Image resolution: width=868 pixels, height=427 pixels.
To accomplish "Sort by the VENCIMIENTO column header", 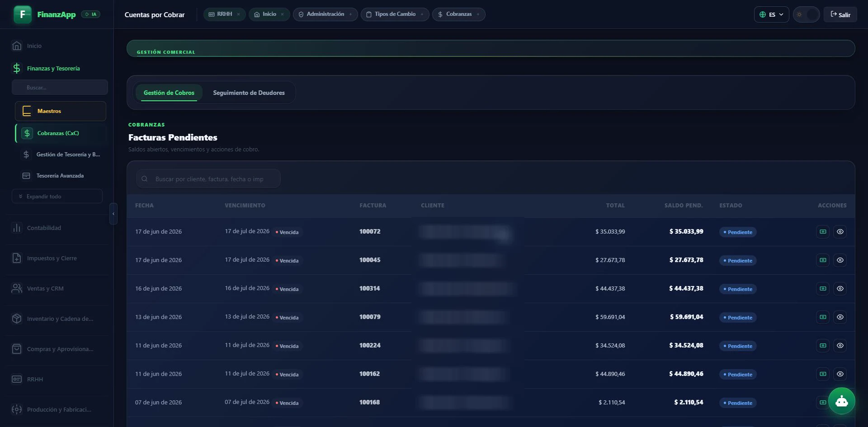I will (245, 206).
